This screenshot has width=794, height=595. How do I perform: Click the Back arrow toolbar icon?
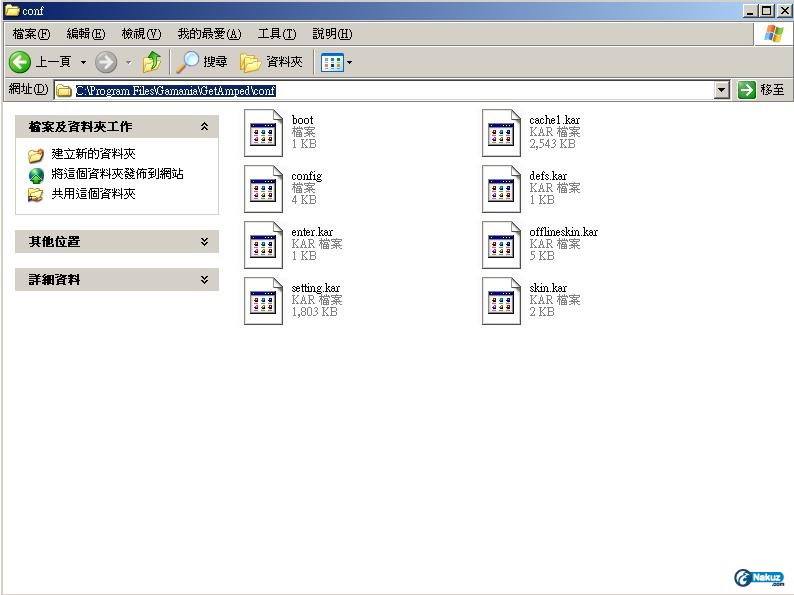20,62
